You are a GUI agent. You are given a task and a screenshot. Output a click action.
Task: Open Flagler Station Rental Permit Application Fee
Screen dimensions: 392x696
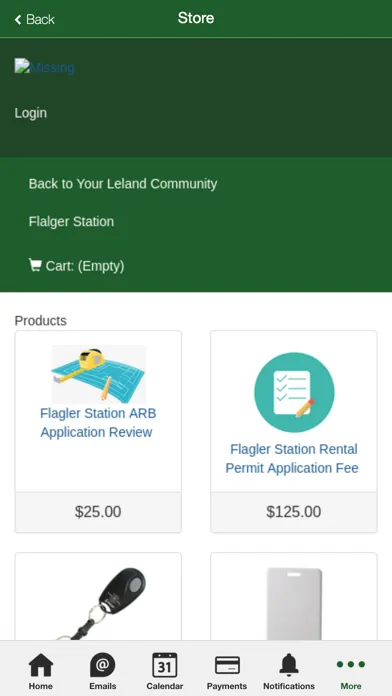(292, 459)
